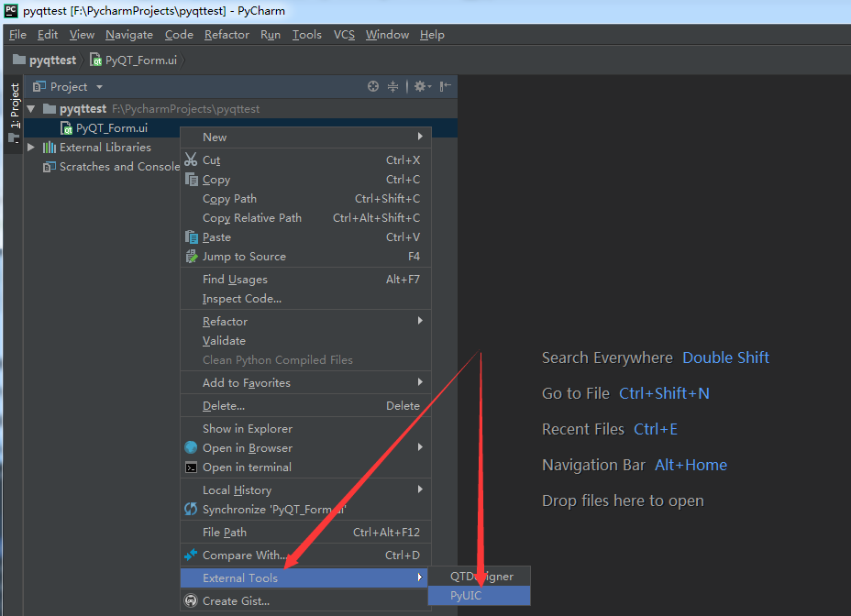This screenshot has width=851, height=616.
Task: Collapse the pyqttest folder
Action: tap(30, 107)
